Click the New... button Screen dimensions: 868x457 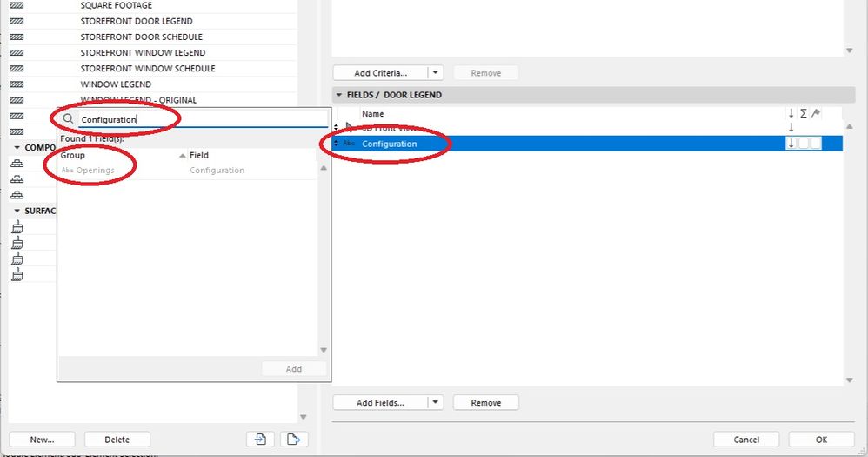coord(42,440)
